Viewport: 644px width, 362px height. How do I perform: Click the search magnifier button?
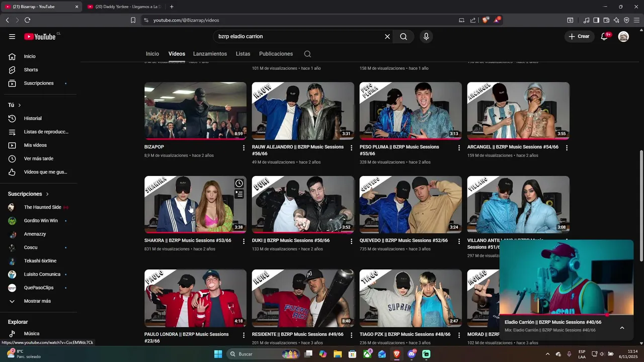(x=404, y=36)
